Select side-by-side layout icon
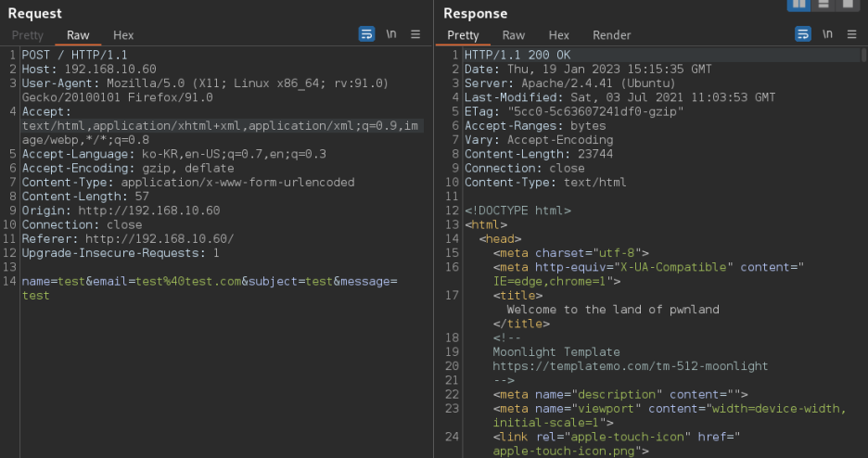The height and width of the screenshot is (458, 868). click(x=798, y=5)
